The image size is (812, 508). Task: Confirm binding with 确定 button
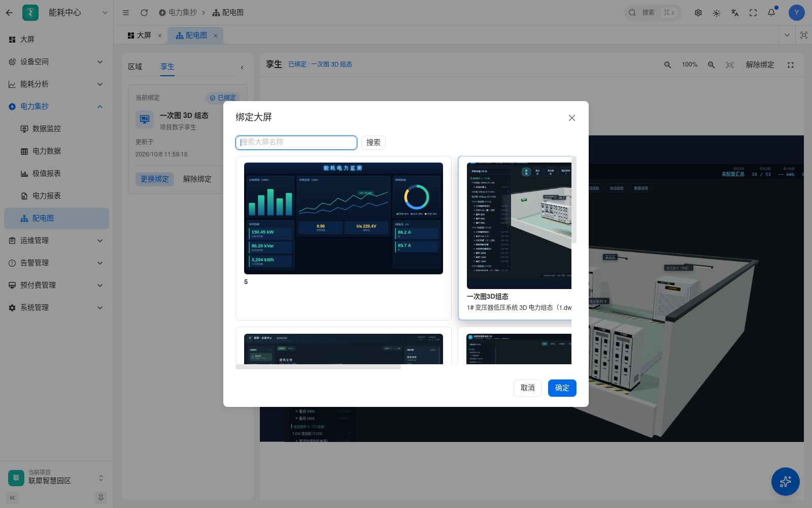(562, 388)
